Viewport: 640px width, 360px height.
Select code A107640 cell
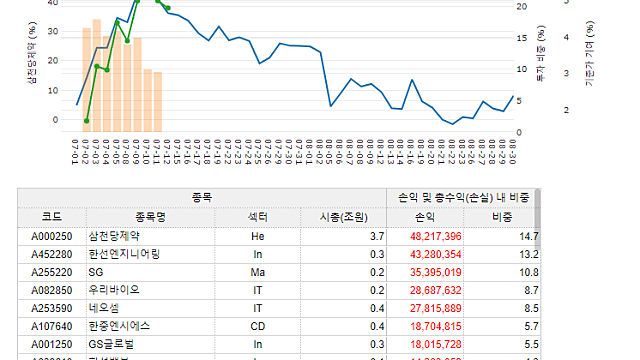pos(52,326)
